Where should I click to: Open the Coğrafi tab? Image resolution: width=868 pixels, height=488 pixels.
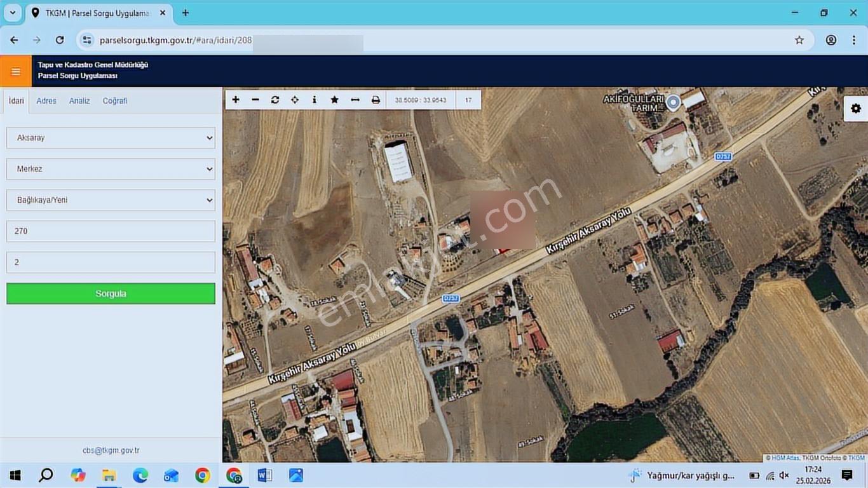tap(115, 101)
